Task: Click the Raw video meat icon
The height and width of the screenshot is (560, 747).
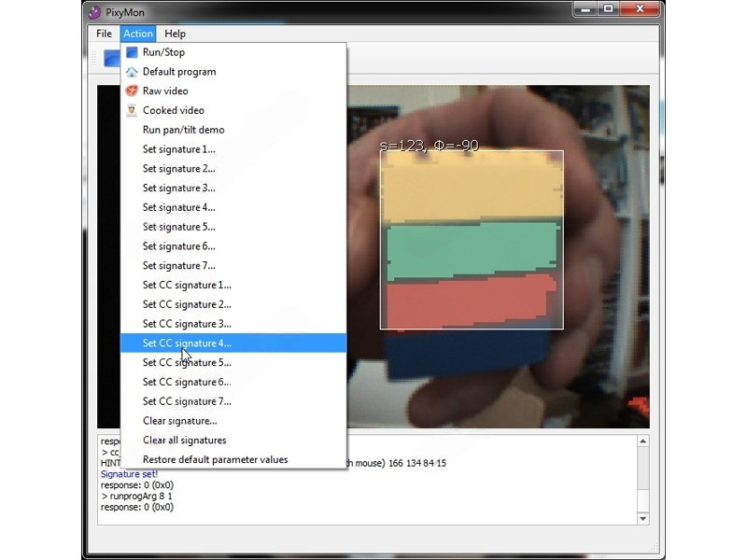Action: pyautogui.click(x=132, y=91)
